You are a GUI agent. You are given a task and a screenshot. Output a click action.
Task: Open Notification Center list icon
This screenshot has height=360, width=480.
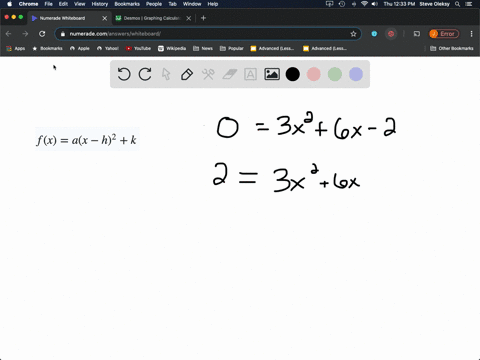pyautogui.click(x=469, y=4)
